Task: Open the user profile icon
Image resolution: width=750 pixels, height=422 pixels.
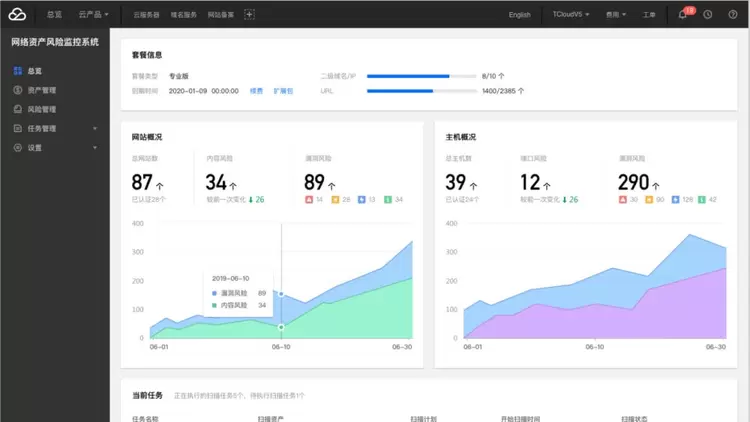Action: (x=735, y=15)
